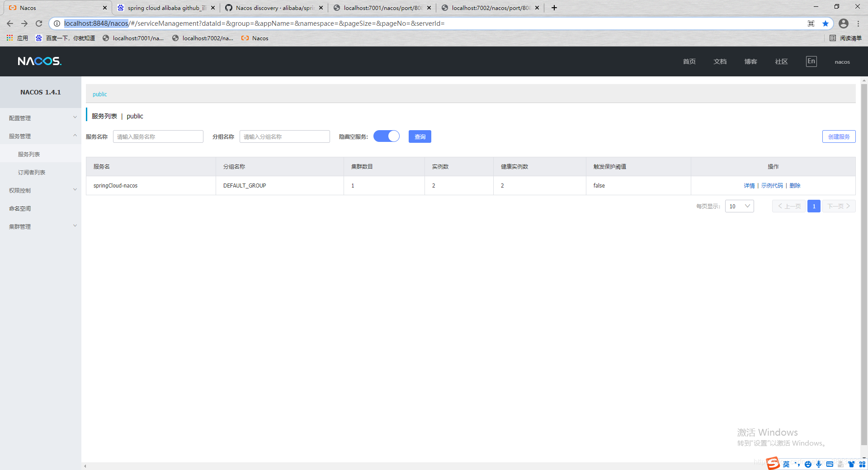
Task: Click the Sogou input method logo
Action: click(x=773, y=463)
